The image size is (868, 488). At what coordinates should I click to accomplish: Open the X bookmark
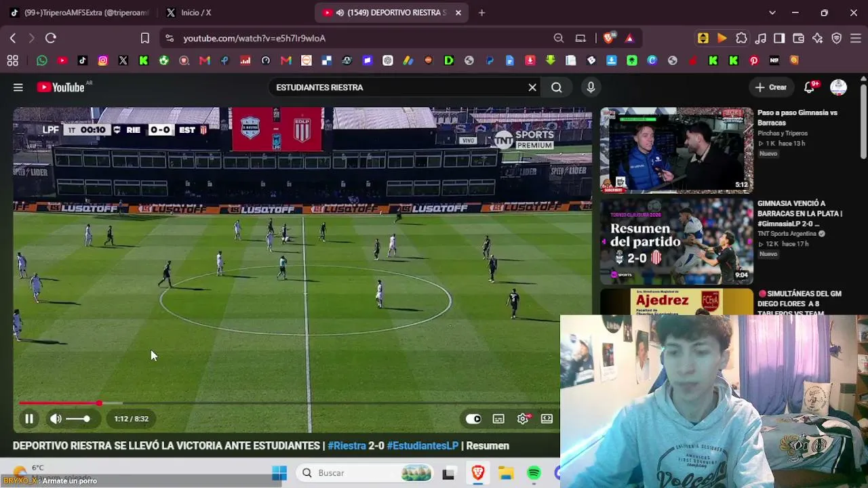pyautogui.click(x=123, y=61)
